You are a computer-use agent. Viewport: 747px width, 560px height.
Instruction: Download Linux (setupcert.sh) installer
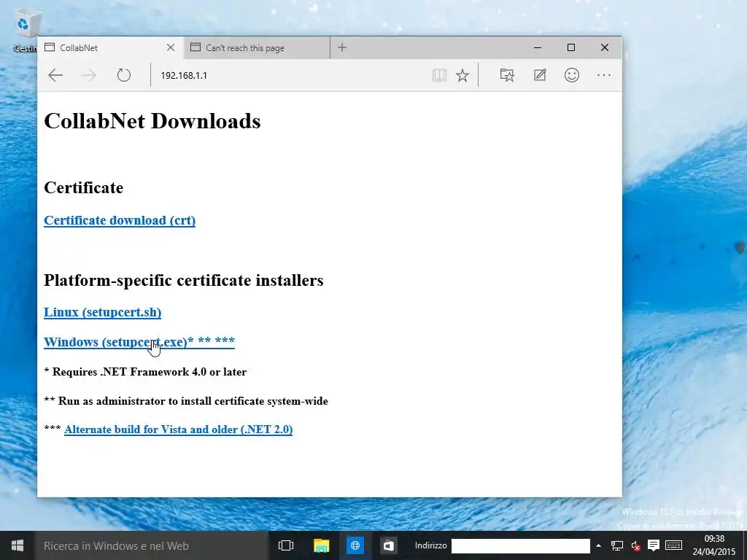click(x=102, y=312)
